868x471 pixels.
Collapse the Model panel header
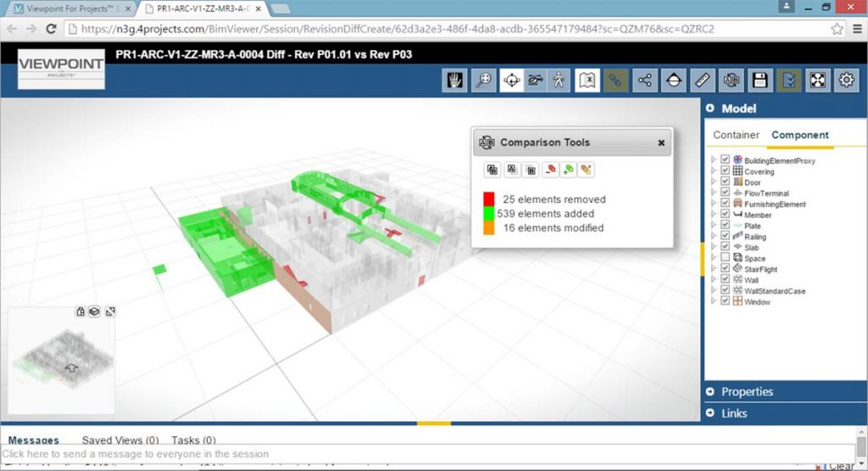point(785,108)
